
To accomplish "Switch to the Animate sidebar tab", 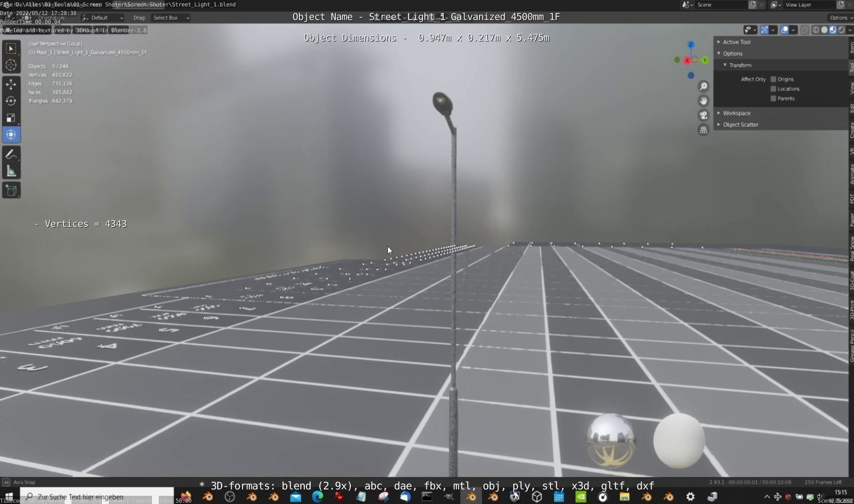I will [x=851, y=174].
